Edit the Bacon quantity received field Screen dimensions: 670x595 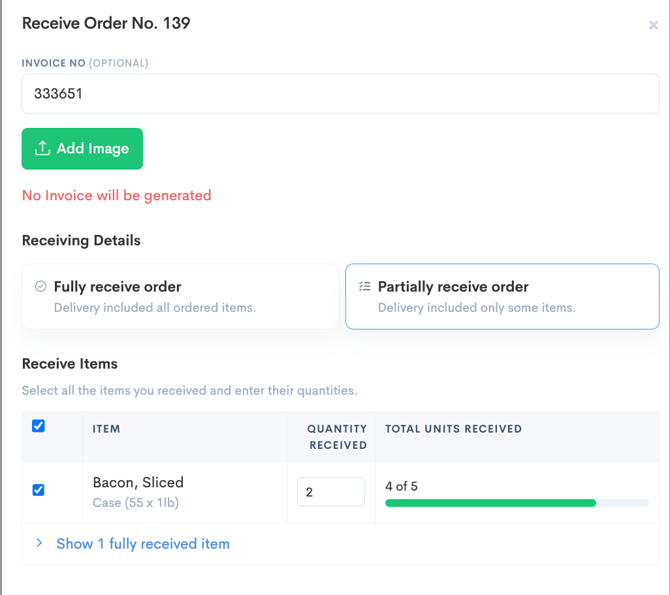coord(330,492)
